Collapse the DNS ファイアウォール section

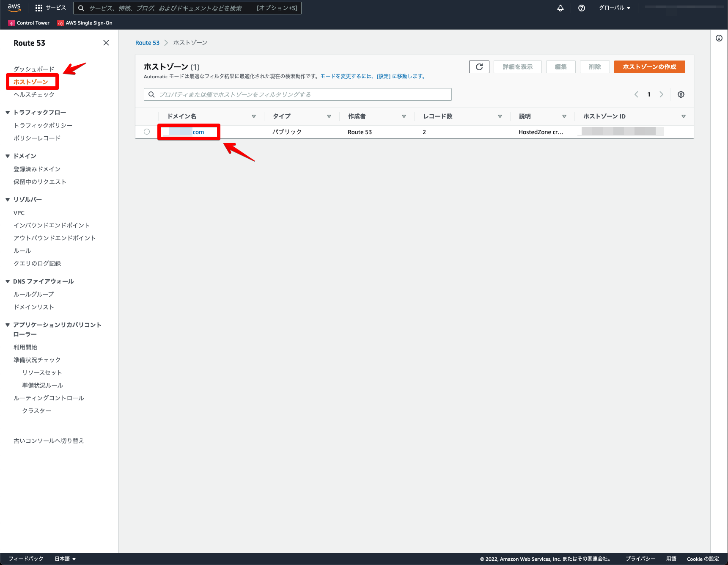[8, 281]
